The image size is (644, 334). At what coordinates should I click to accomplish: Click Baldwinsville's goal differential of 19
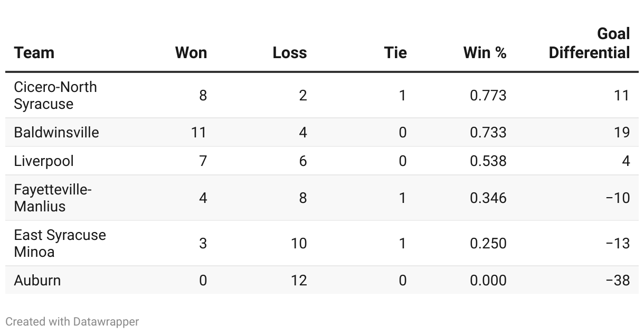coord(622,132)
